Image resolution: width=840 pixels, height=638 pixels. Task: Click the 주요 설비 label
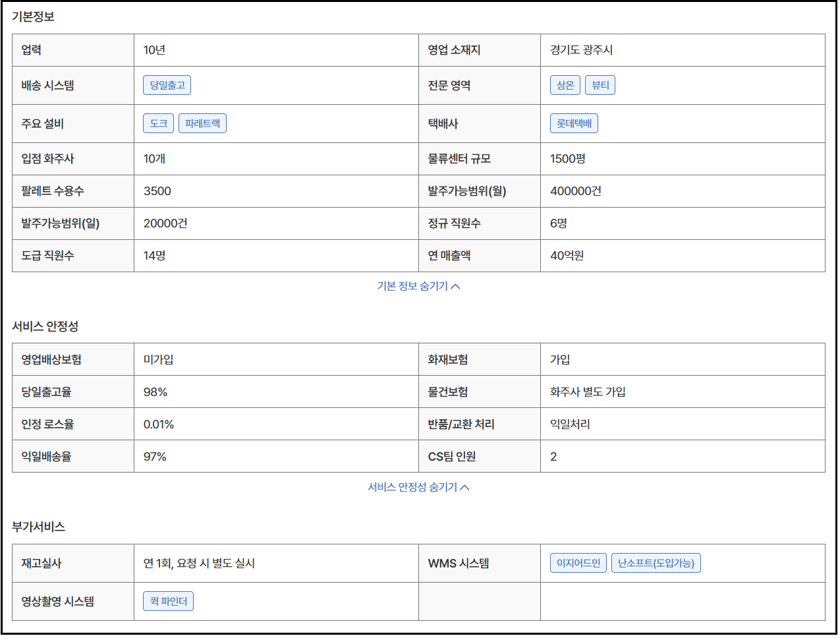click(x=42, y=124)
